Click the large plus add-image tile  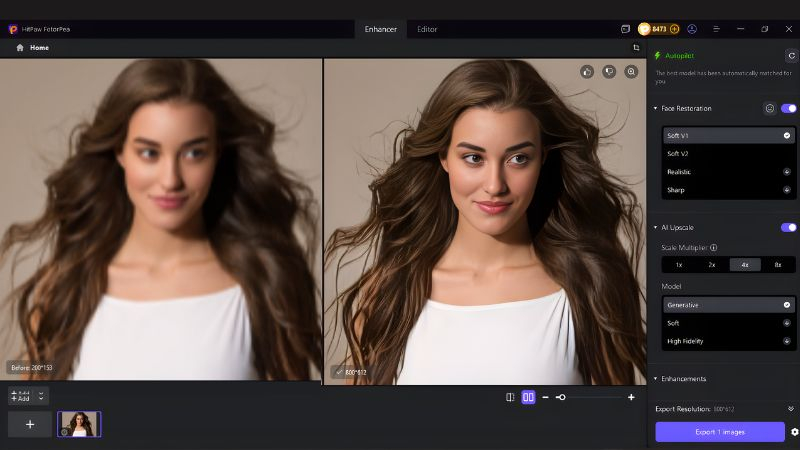pyautogui.click(x=30, y=424)
